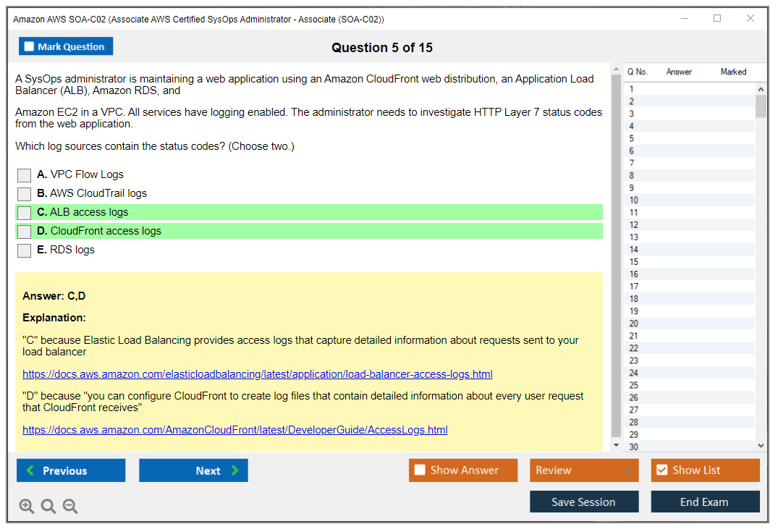Screen dimensions: 778x532
Task: Check option A VPC Flow Logs
Action: point(25,175)
